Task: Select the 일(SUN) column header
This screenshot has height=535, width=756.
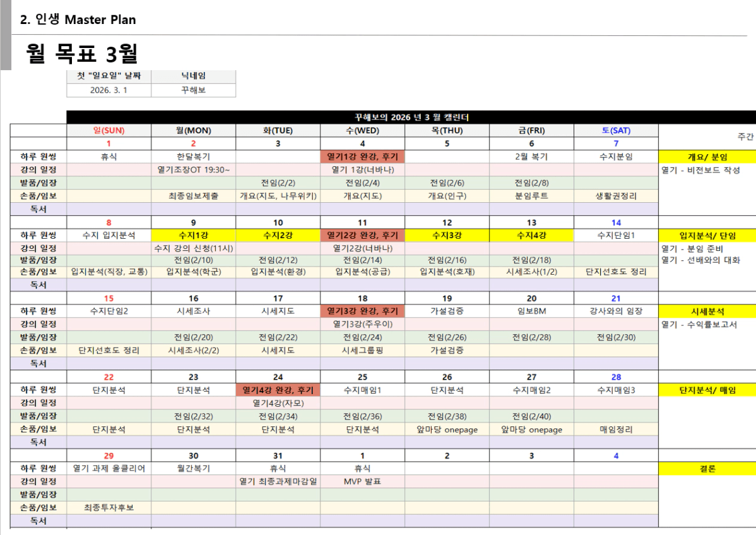Action: point(109,131)
